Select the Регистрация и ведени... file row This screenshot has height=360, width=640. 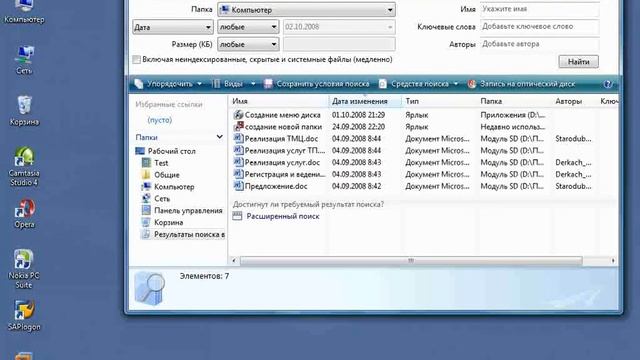422,174
